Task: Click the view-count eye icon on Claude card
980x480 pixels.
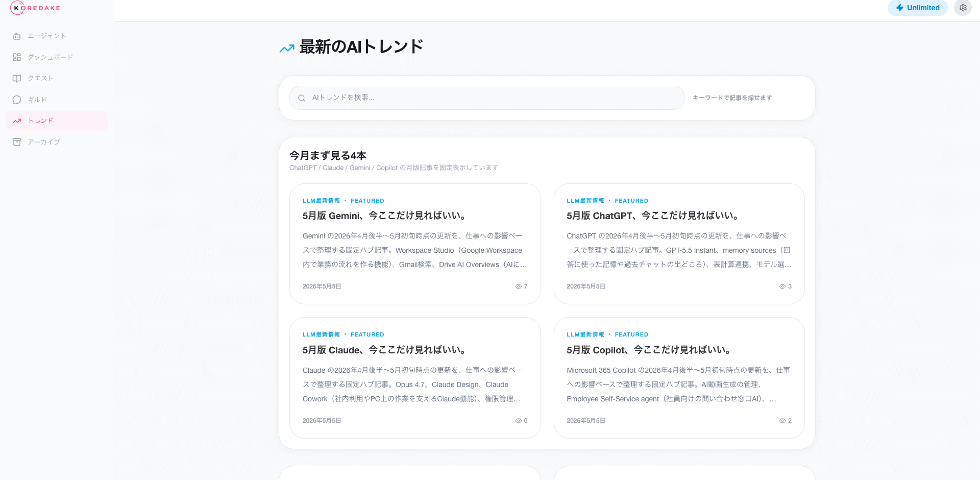Action: pos(518,421)
